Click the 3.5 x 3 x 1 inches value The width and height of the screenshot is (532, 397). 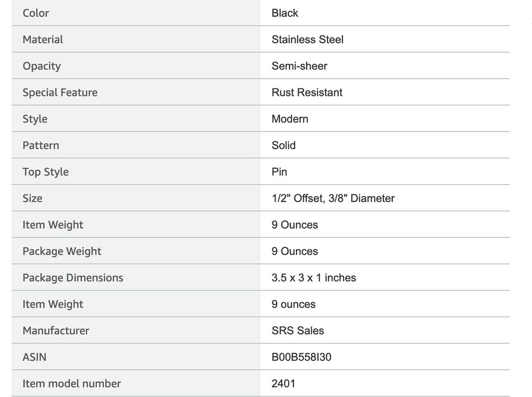(x=313, y=278)
